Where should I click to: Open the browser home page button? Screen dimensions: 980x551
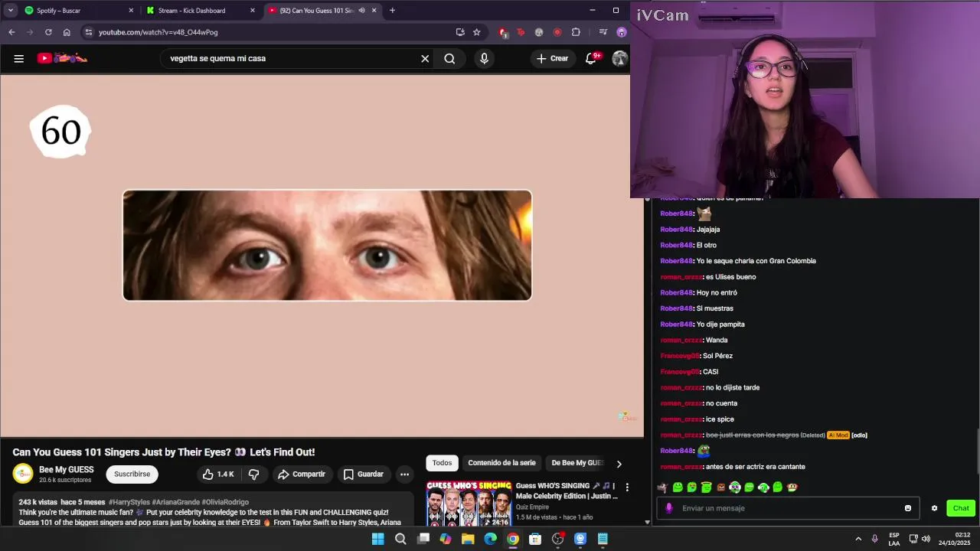(67, 32)
